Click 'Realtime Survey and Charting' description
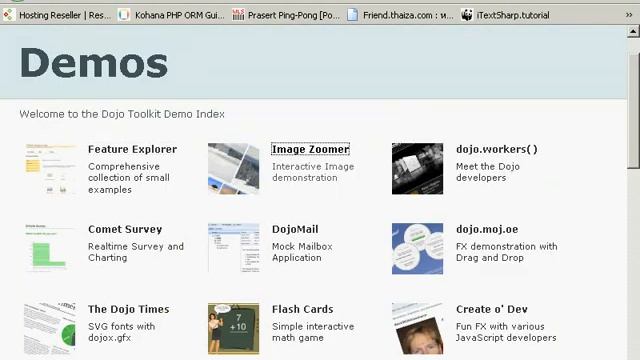The width and height of the screenshot is (640, 360). (136, 252)
